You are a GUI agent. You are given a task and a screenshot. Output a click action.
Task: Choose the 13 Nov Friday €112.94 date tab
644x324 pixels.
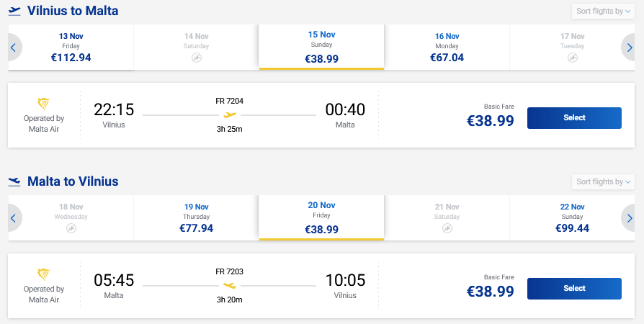click(x=71, y=48)
